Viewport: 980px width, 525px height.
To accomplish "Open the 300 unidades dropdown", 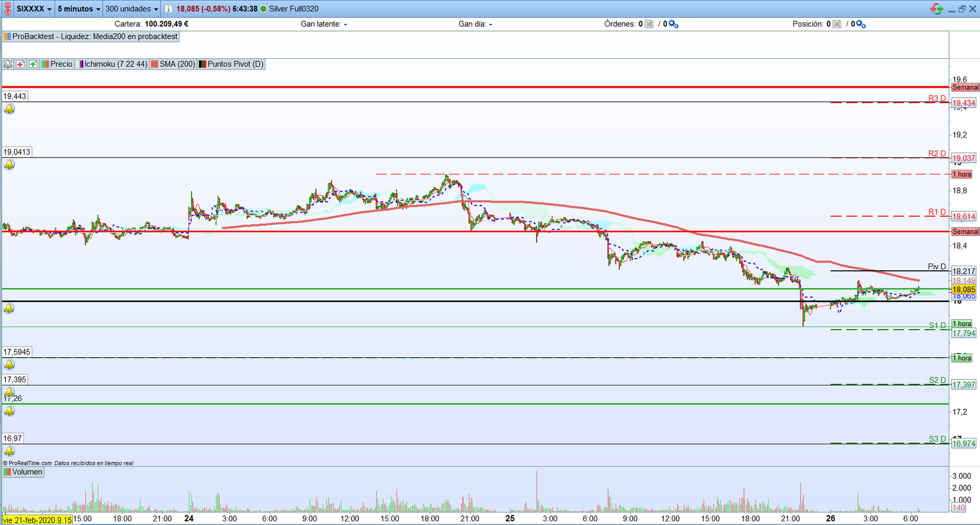I will [132, 9].
